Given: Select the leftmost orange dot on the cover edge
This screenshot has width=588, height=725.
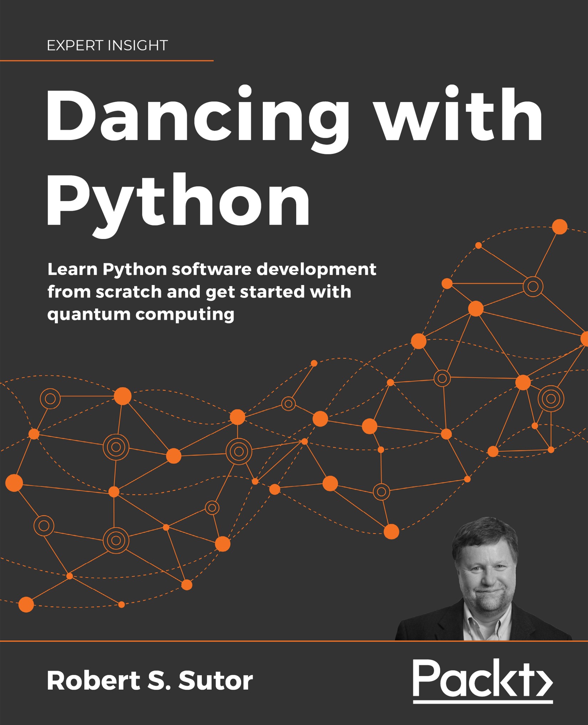Looking at the screenshot, I should 14,483.
